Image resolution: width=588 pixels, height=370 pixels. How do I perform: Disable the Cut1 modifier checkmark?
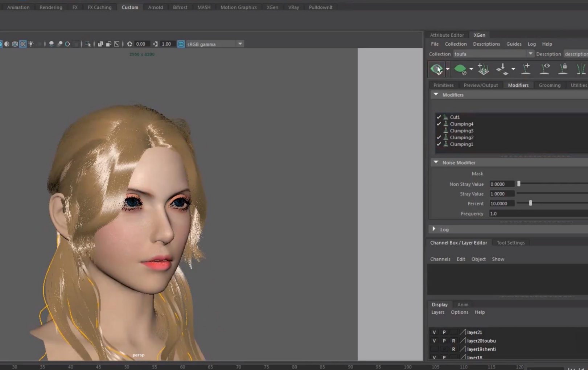(x=439, y=117)
